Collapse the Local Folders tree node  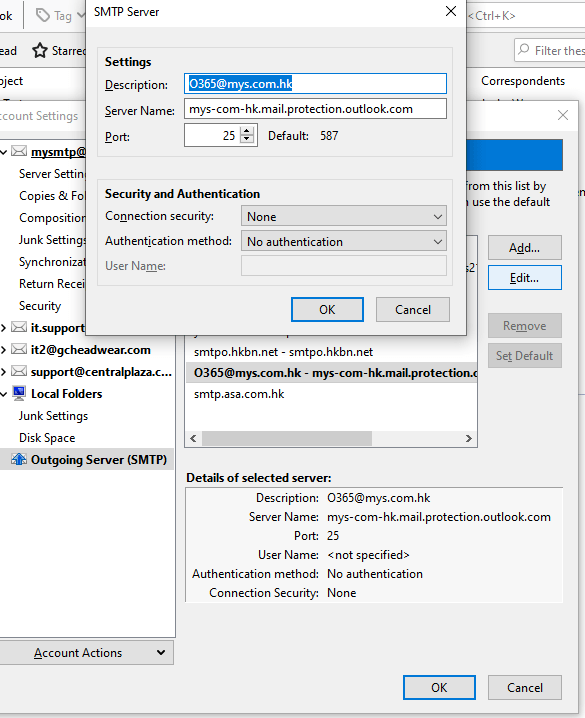click(4, 394)
